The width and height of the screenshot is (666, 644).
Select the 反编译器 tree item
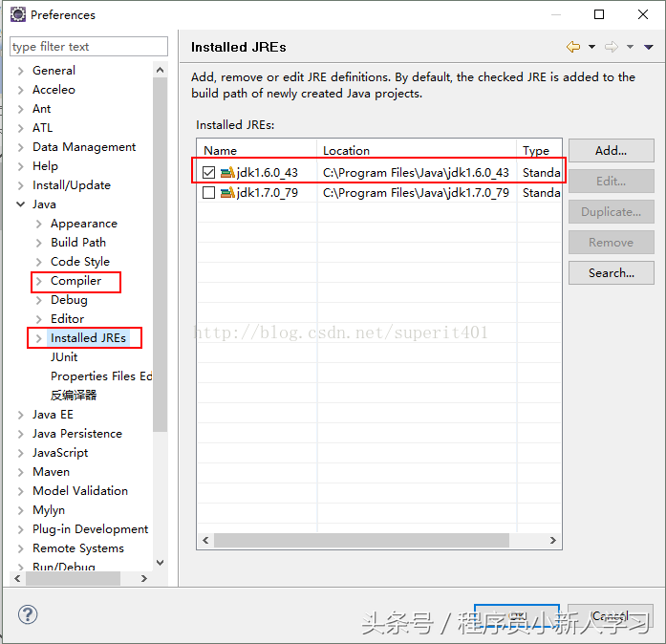pyautogui.click(x=74, y=396)
